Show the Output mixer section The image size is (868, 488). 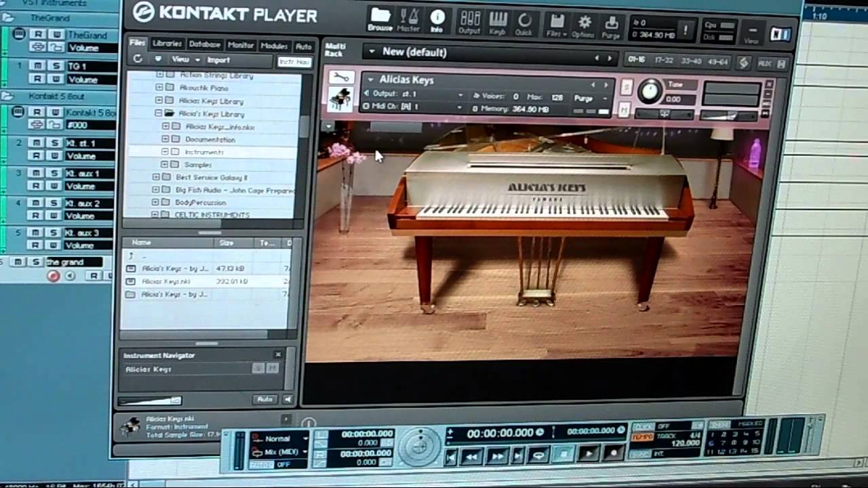pos(469,22)
